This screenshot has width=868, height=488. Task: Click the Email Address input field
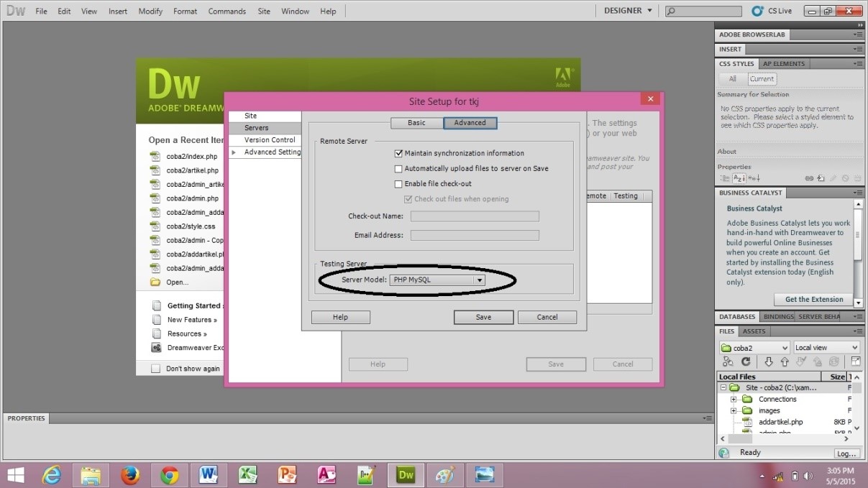coord(475,235)
